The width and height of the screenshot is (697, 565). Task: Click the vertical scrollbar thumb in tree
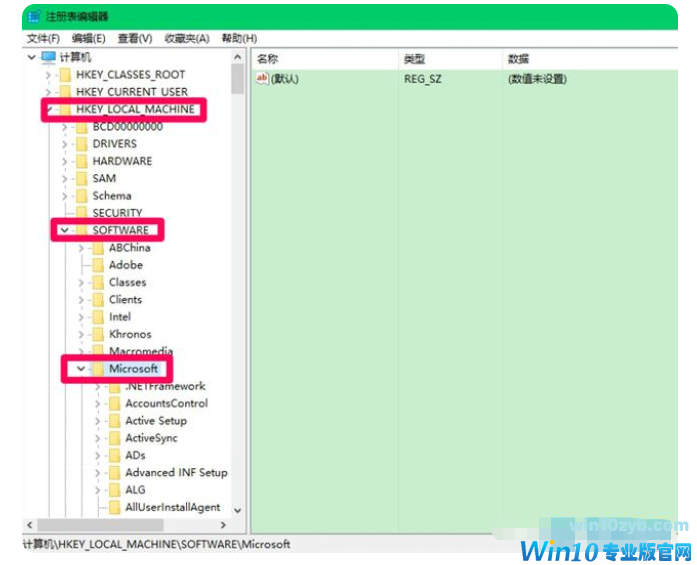(x=237, y=79)
